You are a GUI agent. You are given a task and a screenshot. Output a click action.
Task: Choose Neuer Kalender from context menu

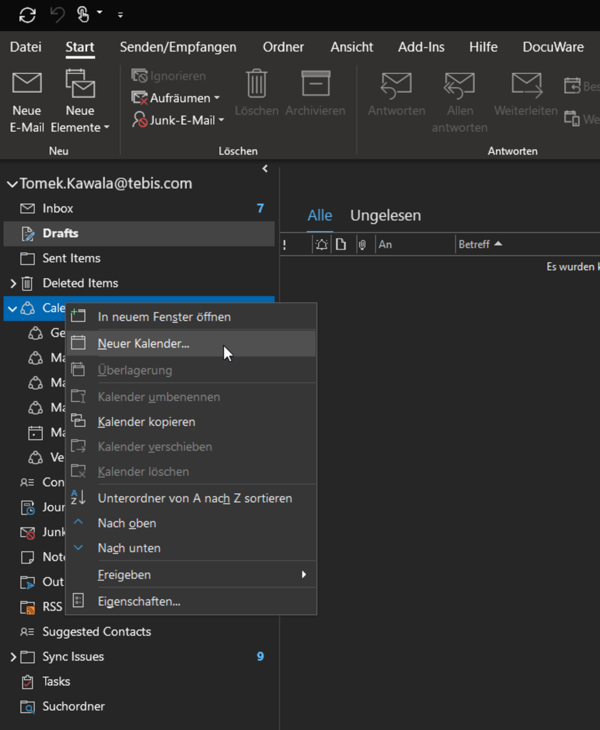(x=143, y=343)
